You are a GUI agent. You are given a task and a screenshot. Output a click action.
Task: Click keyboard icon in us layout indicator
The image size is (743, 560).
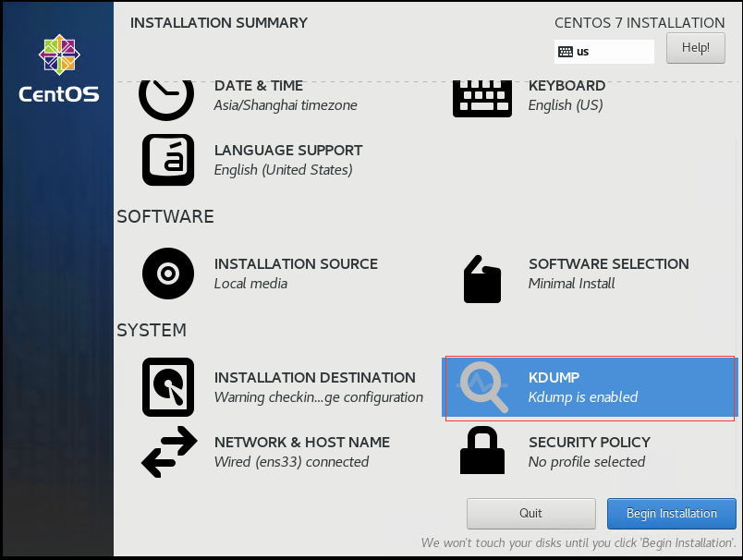tap(566, 52)
